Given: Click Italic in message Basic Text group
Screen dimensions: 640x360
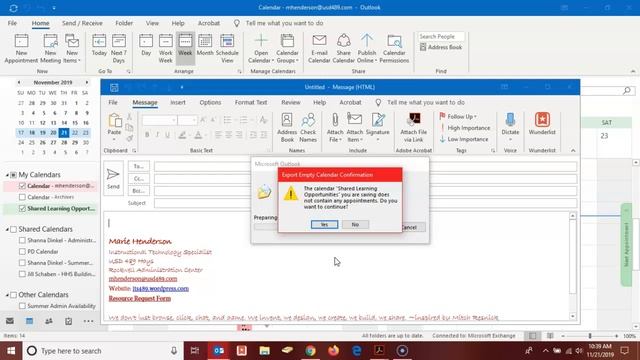Looking at the screenshot, I should (x=157, y=135).
